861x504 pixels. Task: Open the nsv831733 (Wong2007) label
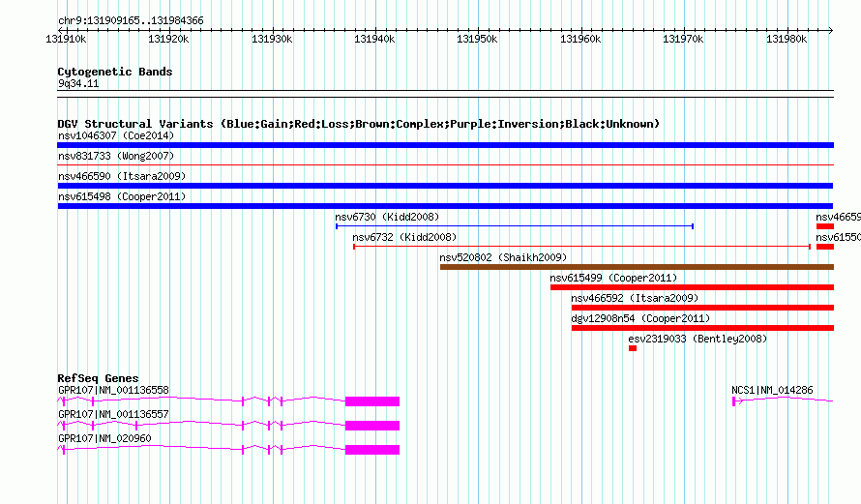tap(116, 156)
